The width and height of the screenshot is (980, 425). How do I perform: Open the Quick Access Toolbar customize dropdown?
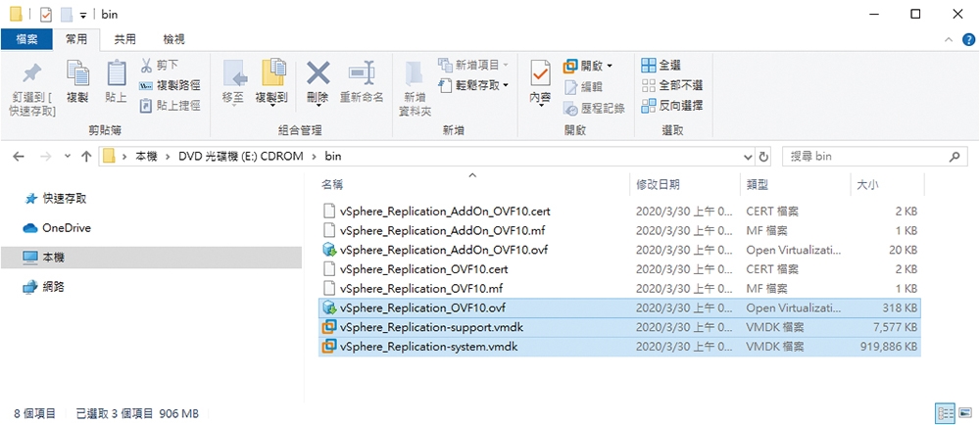(83, 15)
